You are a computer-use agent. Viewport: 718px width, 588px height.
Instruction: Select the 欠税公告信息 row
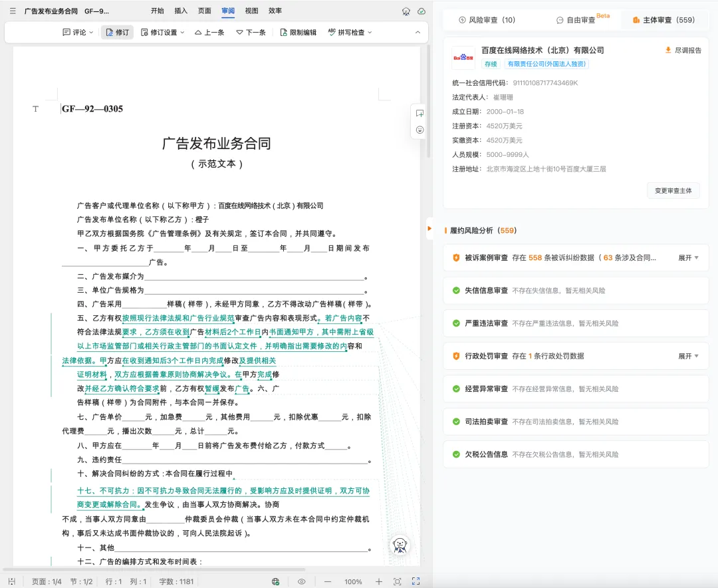click(576, 454)
